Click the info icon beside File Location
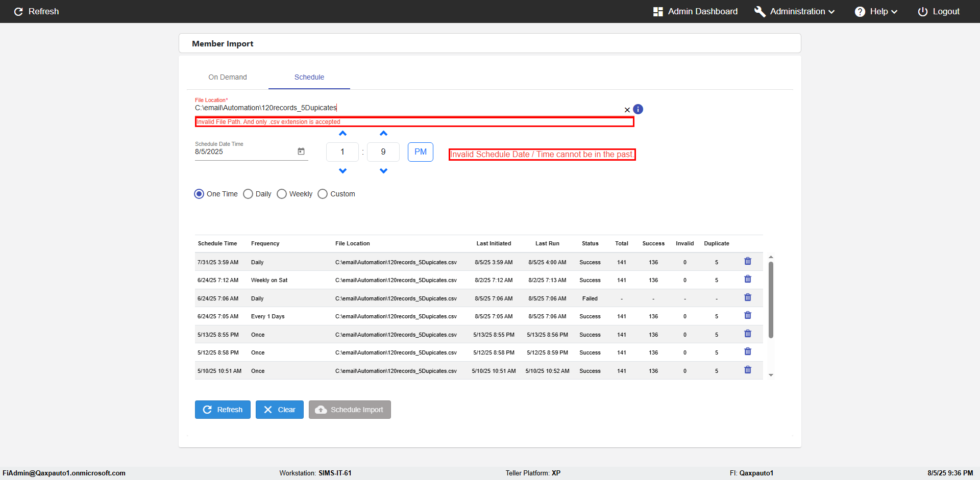The image size is (980, 480). (638, 109)
